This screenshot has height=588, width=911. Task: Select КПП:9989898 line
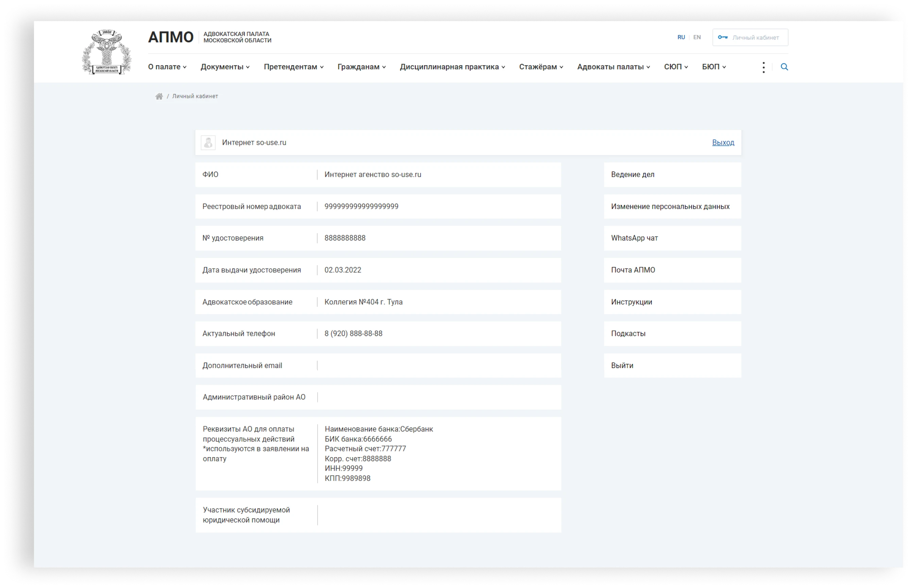click(348, 479)
